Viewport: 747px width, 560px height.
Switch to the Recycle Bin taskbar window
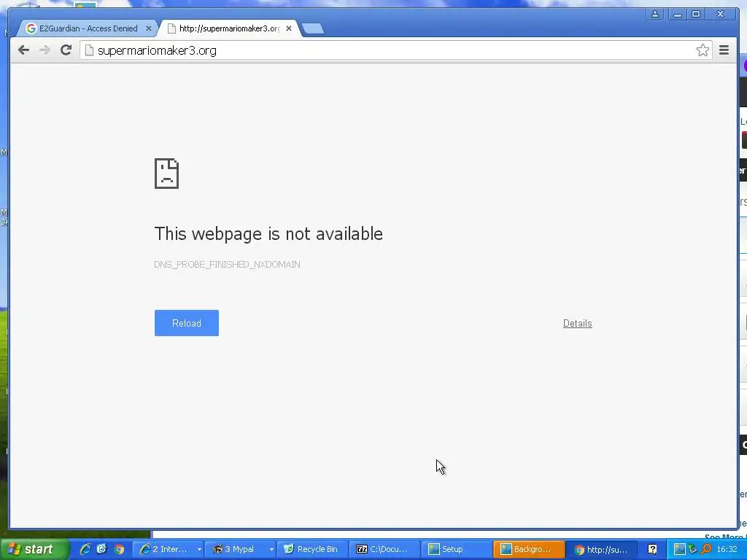pyautogui.click(x=312, y=549)
